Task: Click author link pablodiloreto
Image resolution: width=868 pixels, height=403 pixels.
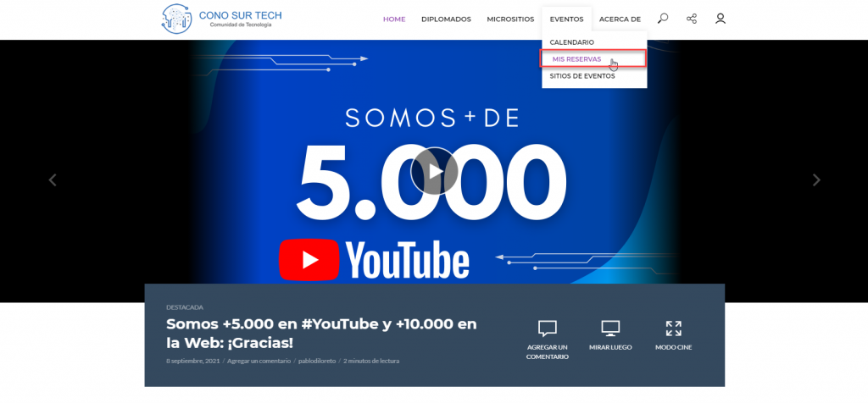Action: (317, 361)
